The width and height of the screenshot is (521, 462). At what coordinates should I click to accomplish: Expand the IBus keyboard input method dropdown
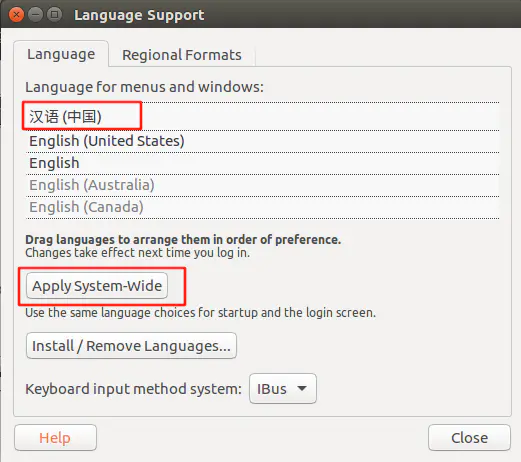pos(283,389)
